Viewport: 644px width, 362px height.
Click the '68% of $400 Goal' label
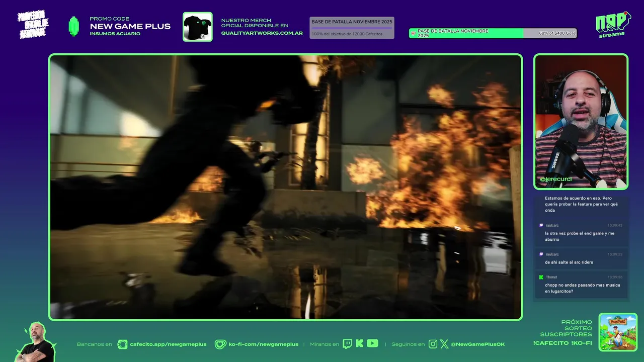(557, 33)
